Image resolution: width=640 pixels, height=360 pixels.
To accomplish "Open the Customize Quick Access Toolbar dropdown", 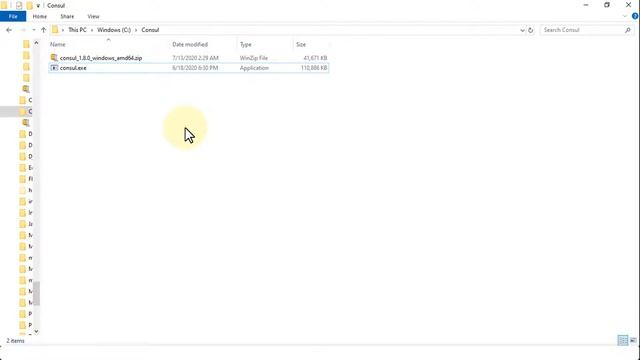I will click(38, 6).
